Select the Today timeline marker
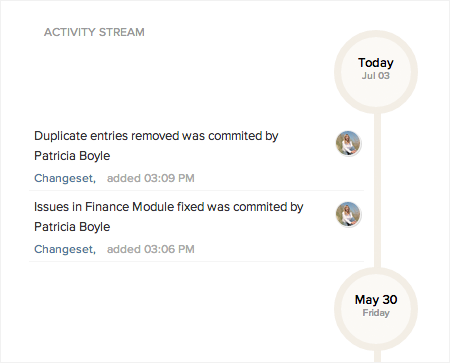The height and width of the screenshot is (363, 450). click(376, 72)
